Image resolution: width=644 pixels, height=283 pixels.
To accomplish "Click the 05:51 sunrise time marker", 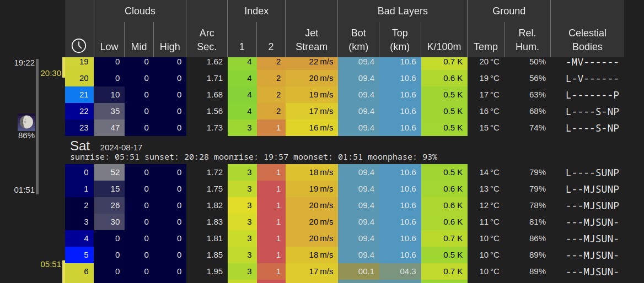I will [51, 264].
